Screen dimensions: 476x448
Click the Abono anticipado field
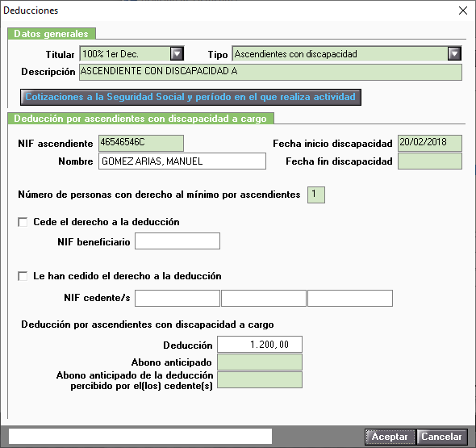pyautogui.click(x=260, y=362)
